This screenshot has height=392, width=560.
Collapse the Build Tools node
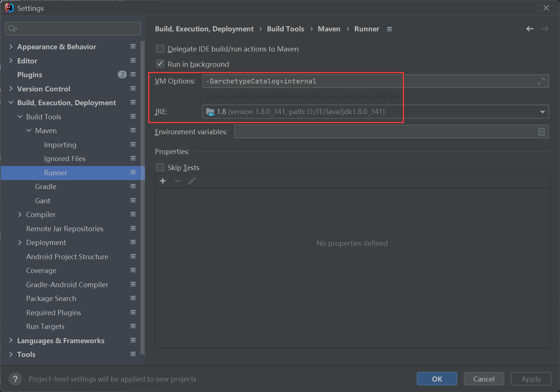(20, 117)
